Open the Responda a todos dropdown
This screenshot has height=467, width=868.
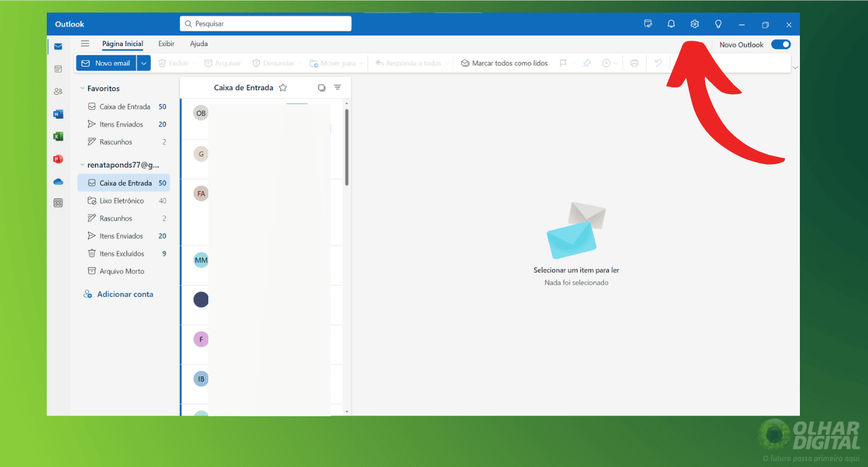447,63
